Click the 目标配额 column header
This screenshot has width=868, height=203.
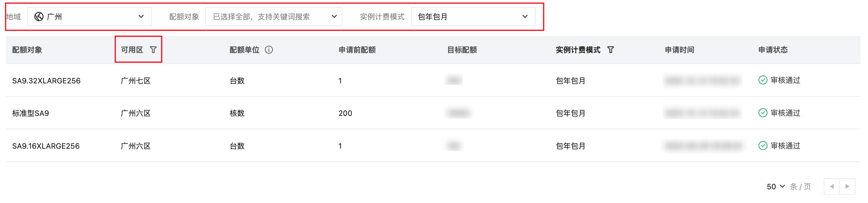(462, 50)
